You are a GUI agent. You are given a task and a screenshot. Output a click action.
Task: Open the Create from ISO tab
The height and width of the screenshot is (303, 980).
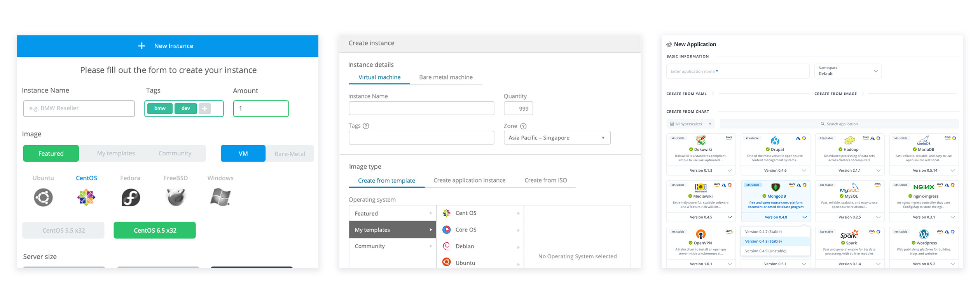545,180
